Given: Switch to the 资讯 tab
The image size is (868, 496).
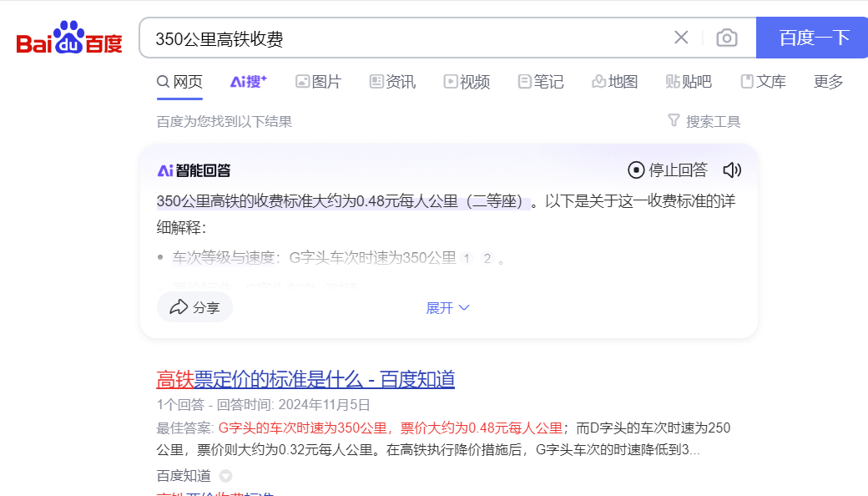Looking at the screenshot, I should [391, 82].
